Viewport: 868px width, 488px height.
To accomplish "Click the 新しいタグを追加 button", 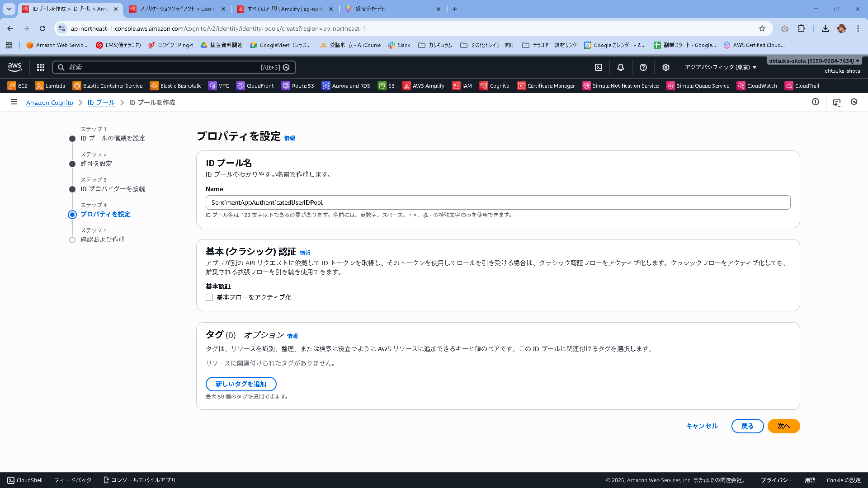I will [x=241, y=384].
